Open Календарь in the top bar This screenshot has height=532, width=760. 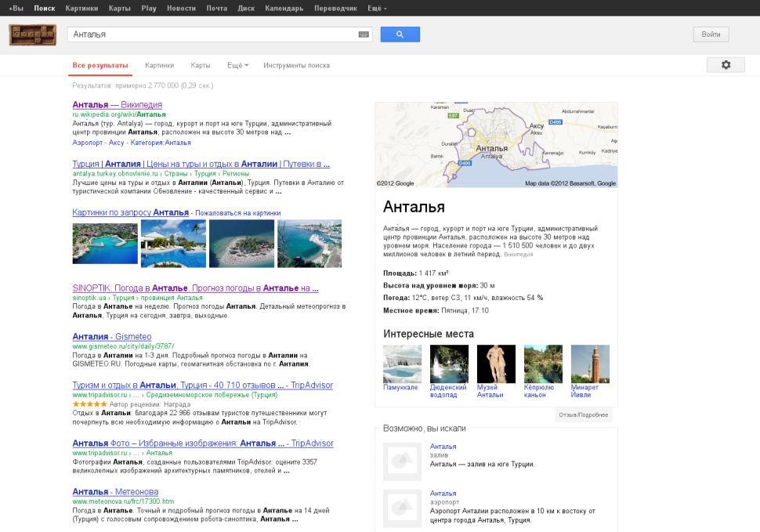point(284,9)
